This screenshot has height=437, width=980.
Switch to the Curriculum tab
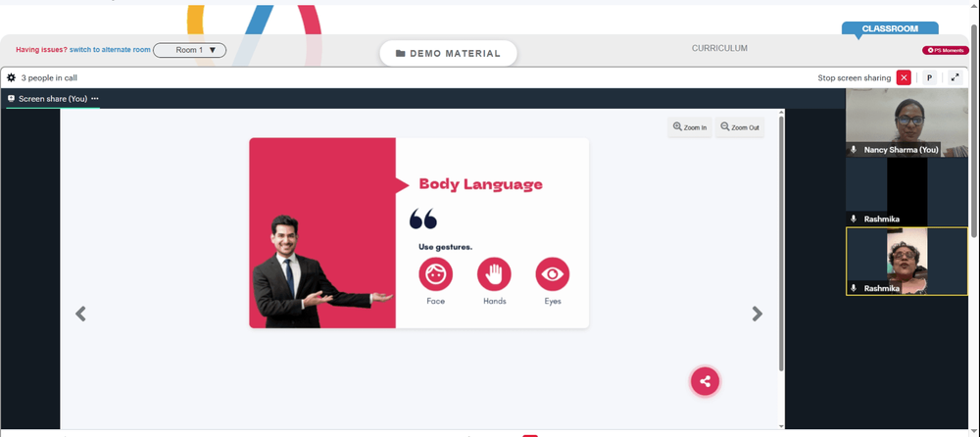click(719, 48)
